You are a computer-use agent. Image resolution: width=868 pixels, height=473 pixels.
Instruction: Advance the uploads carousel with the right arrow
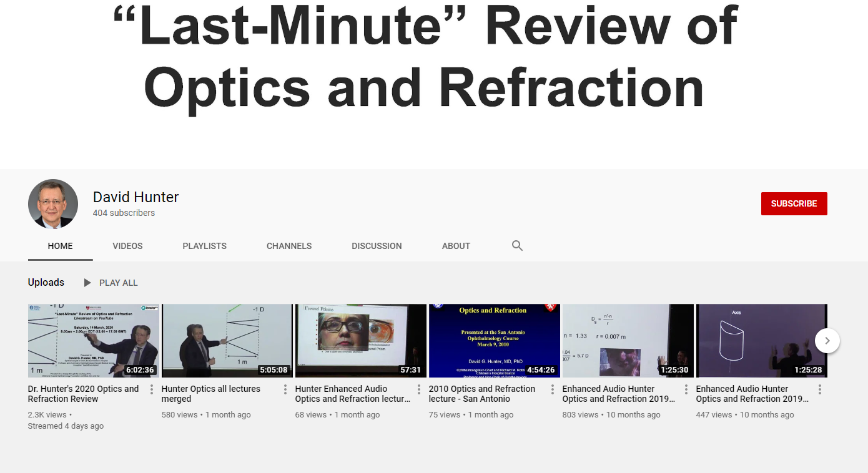[827, 341]
